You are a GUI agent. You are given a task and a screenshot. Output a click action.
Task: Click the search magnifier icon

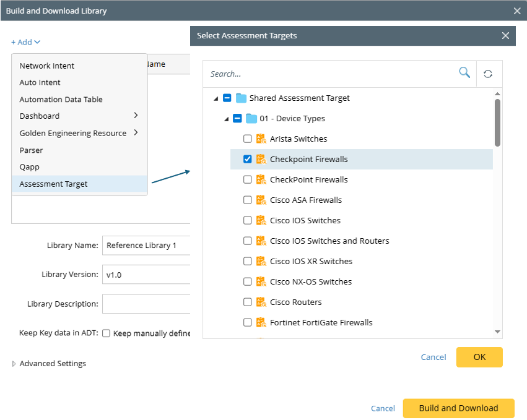point(464,73)
